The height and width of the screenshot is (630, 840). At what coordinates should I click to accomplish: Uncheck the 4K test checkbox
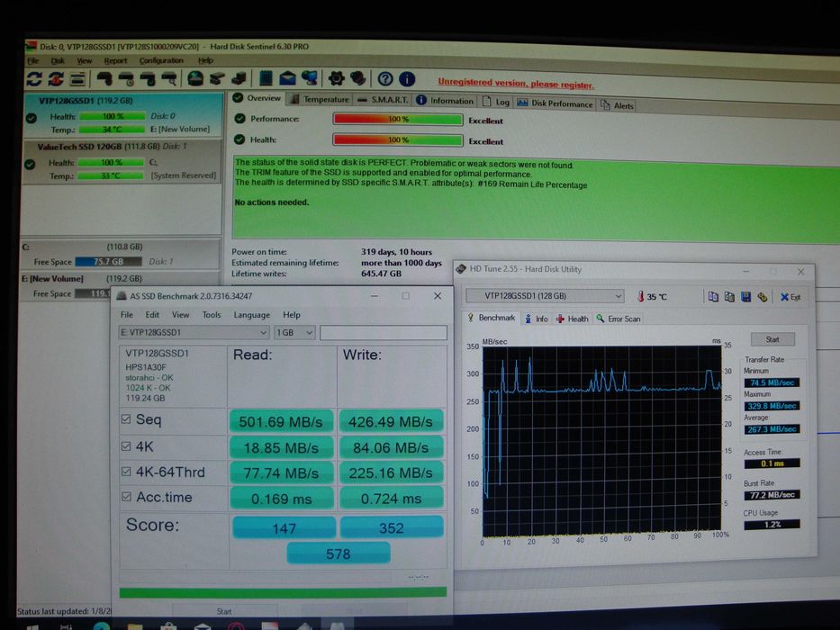click(126, 445)
